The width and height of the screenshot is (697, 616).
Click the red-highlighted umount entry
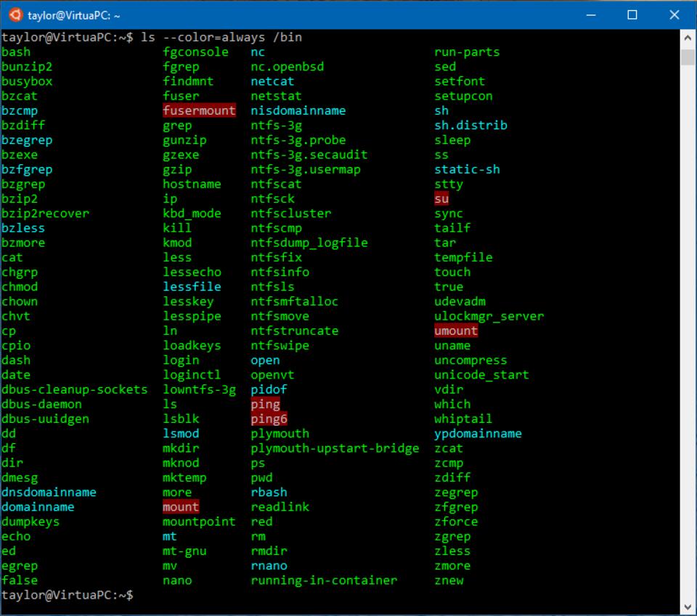[x=456, y=331]
